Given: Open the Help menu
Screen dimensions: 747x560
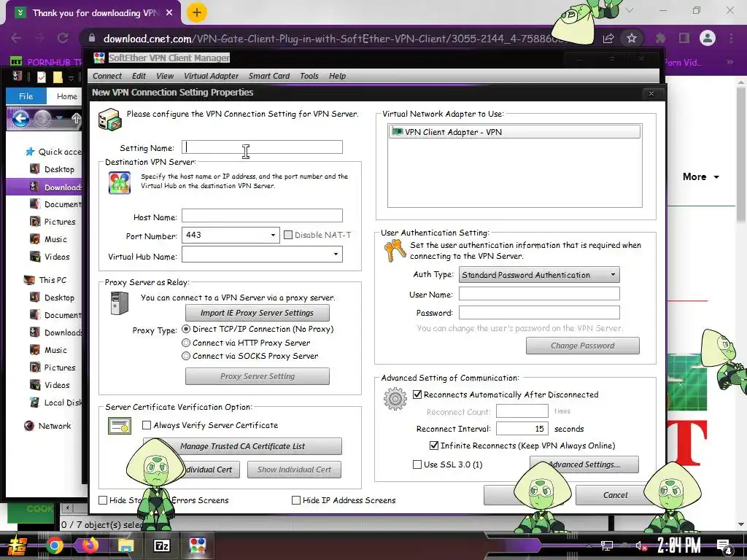Looking at the screenshot, I should pyautogui.click(x=337, y=76).
